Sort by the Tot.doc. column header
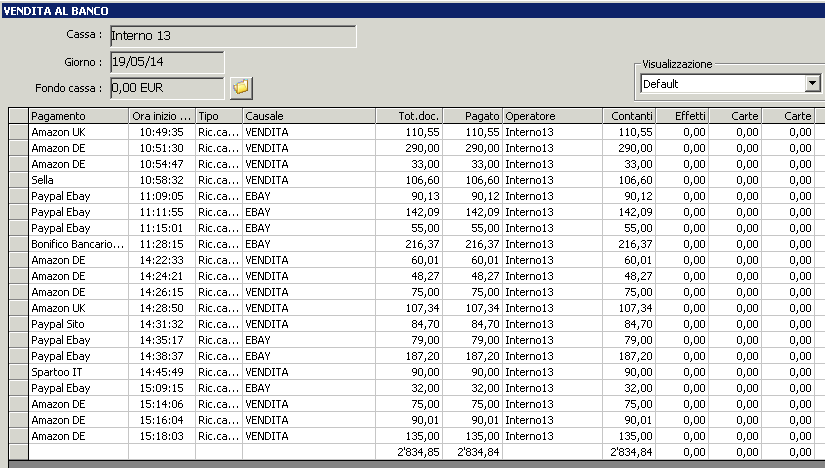Viewport: 825px width, 468px height. pos(409,116)
